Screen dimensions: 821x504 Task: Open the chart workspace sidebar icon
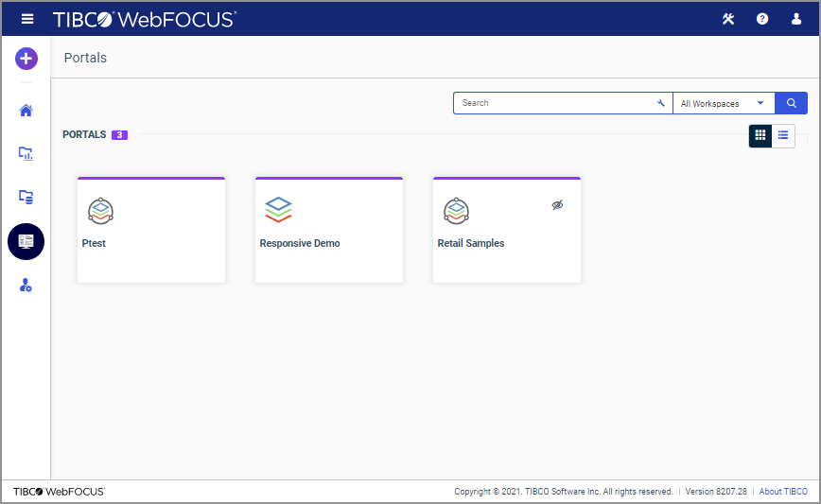[26, 153]
